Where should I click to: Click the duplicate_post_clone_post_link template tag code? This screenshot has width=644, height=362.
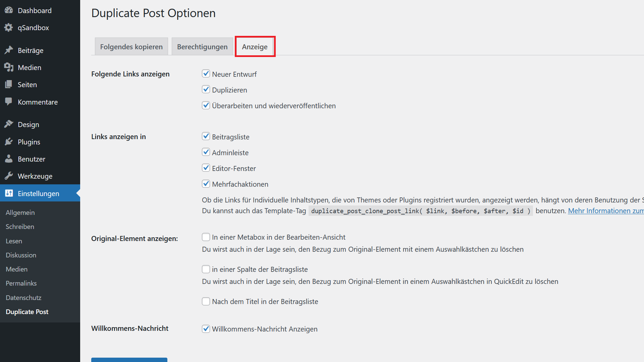(x=421, y=211)
